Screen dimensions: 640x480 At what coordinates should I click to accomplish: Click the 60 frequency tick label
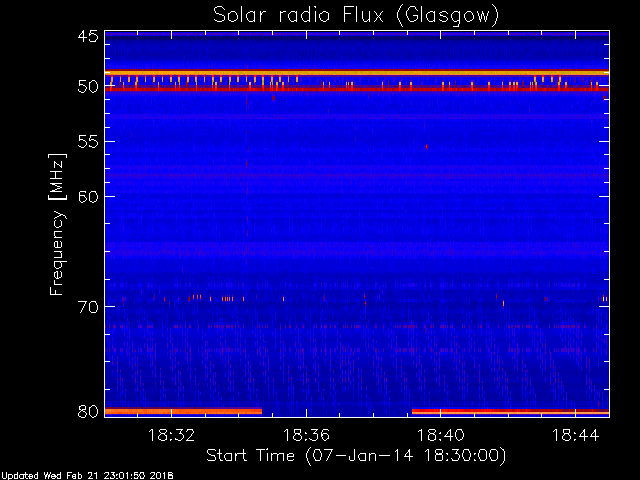[88, 196]
